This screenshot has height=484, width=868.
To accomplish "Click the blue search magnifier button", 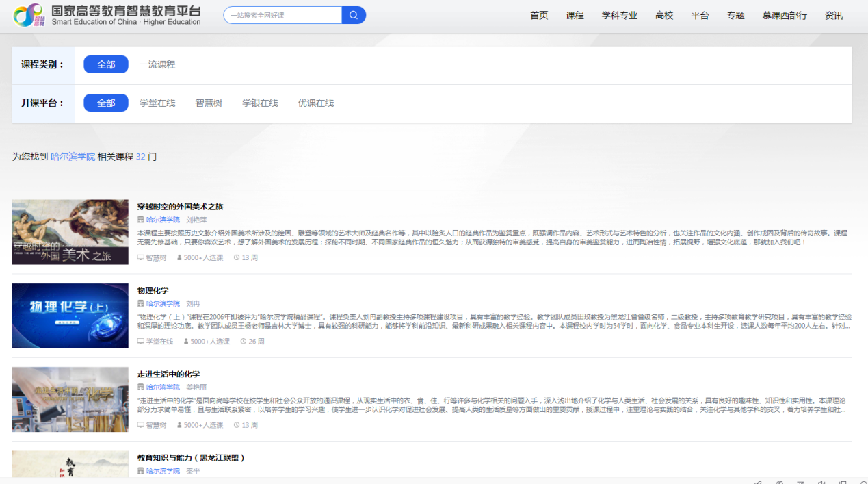I will point(354,15).
